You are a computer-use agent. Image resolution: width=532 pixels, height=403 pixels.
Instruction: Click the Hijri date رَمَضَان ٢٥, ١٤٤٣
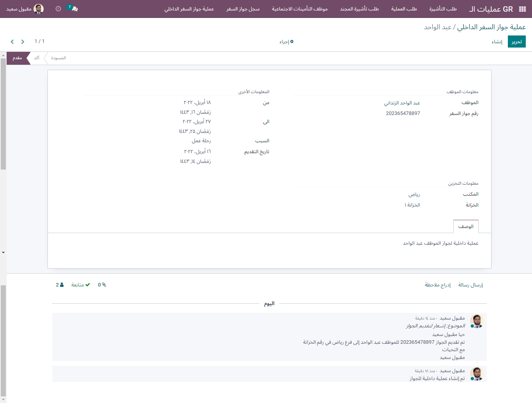point(195,131)
